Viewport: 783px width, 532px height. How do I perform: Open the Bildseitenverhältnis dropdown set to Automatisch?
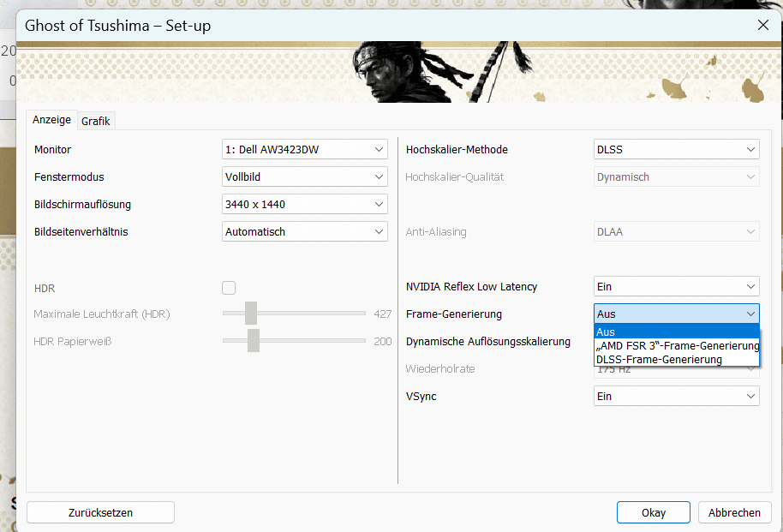(x=305, y=232)
